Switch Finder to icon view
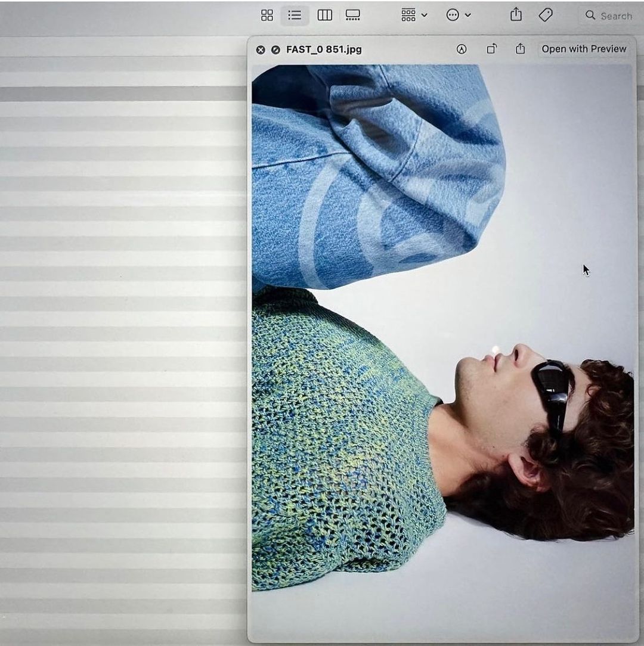Screen dimensions: 644x646 pos(267,15)
